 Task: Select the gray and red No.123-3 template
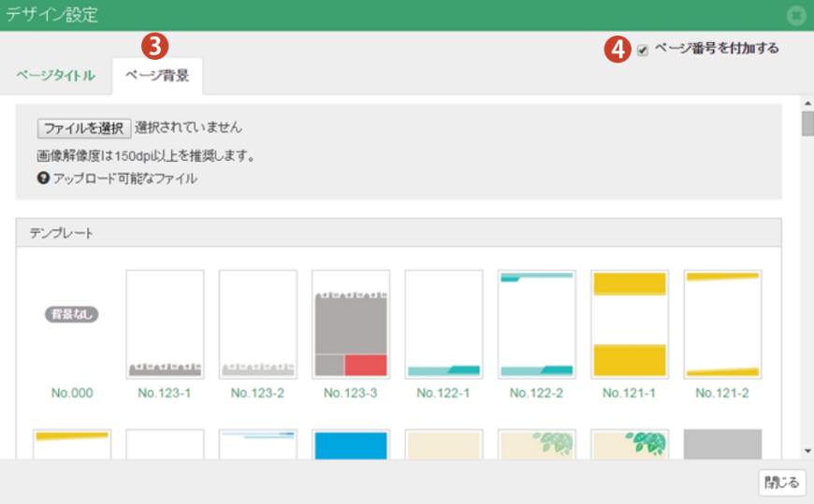point(350,324)
